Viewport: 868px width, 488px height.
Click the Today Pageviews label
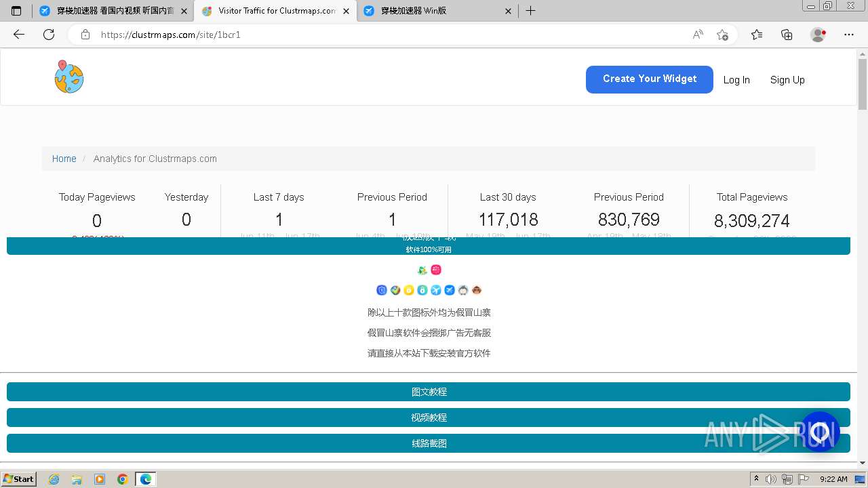[x=97, y=197]
